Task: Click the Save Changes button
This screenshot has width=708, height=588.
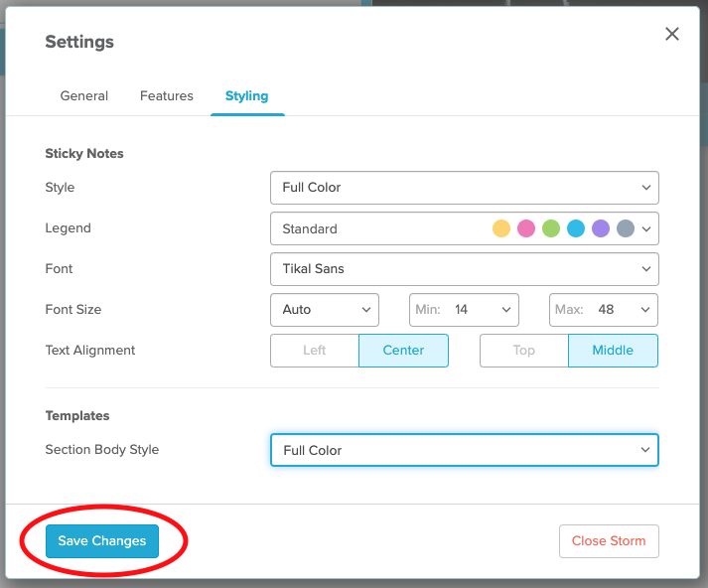Action: click(102, 541)
